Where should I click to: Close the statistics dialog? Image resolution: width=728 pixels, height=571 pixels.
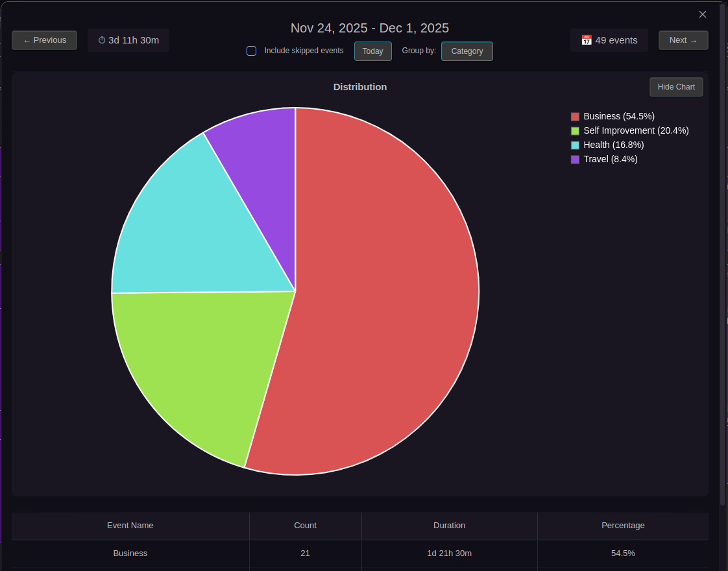pyautogui.click(x=703, y=14)
